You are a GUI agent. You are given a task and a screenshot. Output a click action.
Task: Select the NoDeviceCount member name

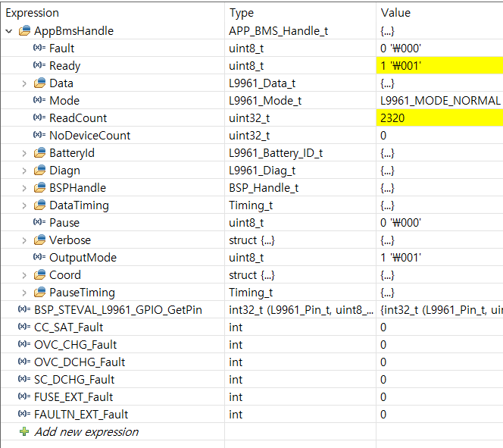[x=90, y=136]
